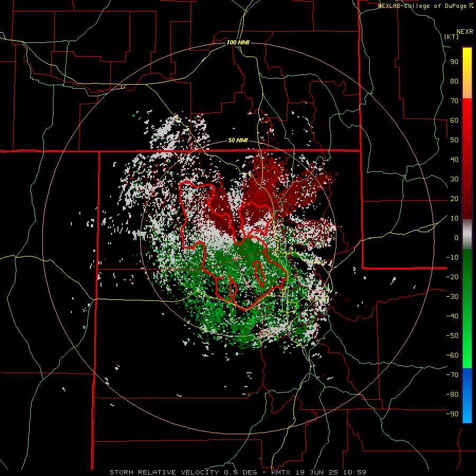Click the Storm Relative Velocity KMTX caption

[x=238, y=472]
